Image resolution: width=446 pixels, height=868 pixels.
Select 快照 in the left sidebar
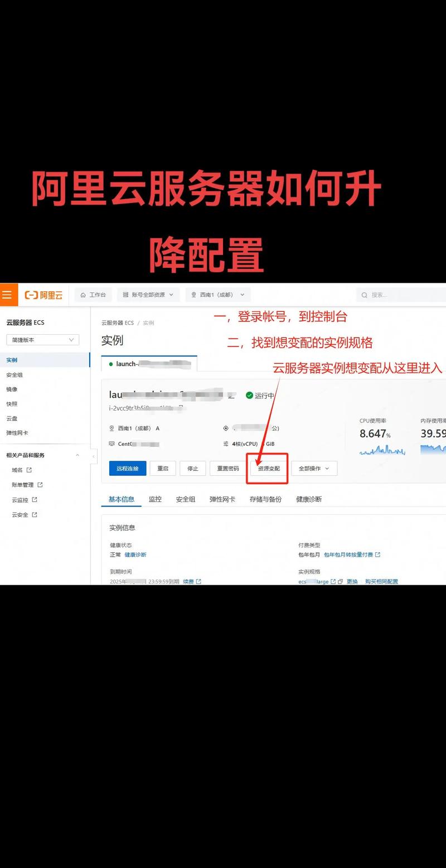pyautogui.click(x=11, y=404)
